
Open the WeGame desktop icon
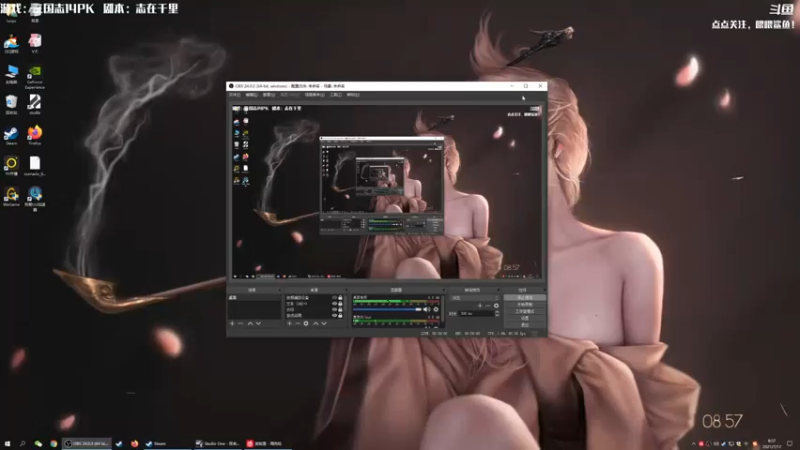click(11, 197)
